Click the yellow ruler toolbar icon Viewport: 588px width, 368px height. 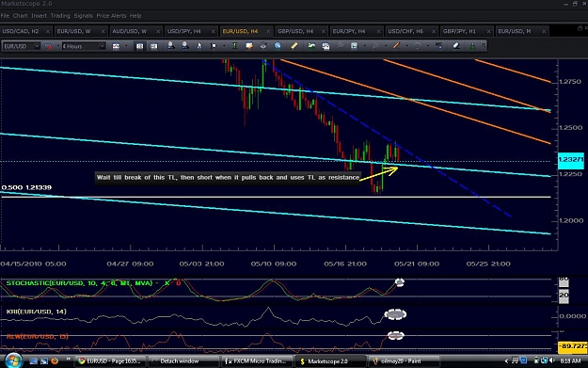pos(294,46)
